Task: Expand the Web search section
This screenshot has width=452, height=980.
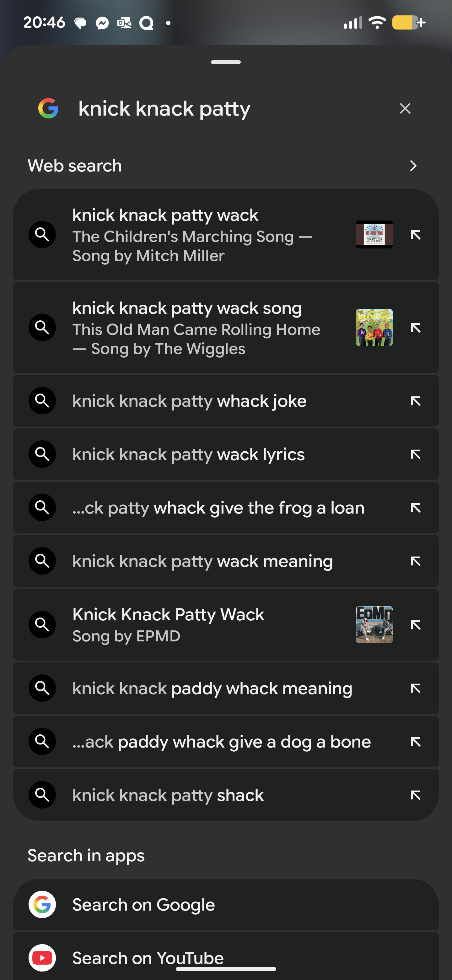Action: tap(413, 166)
